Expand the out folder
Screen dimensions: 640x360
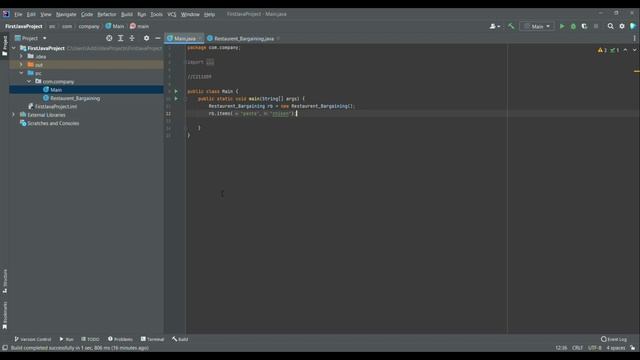click(22, 64)
